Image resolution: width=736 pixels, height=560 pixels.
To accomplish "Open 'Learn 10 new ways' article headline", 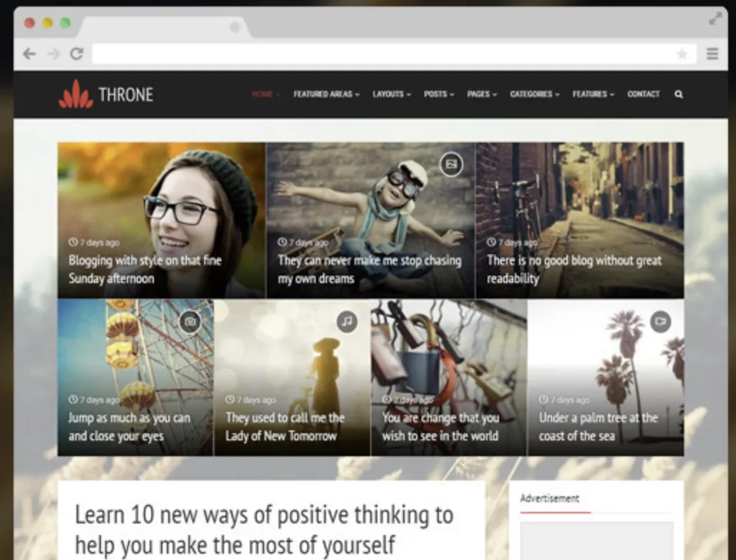I will [264, 530].
